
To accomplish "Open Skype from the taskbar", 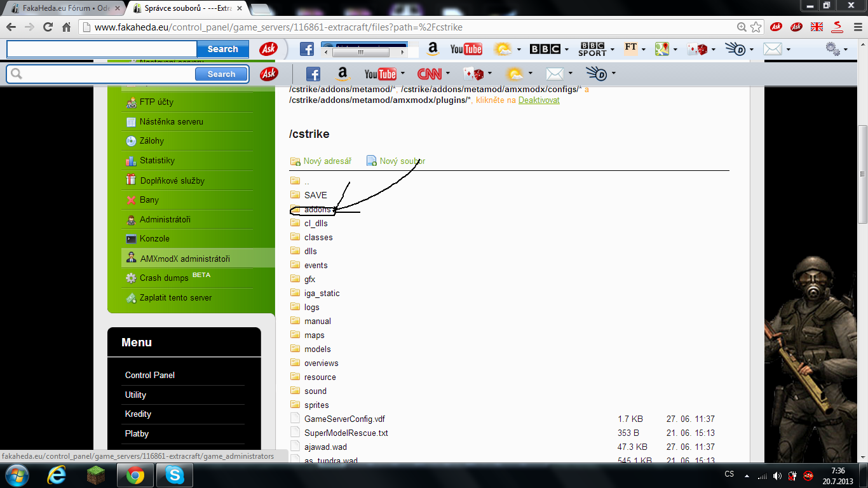I will (173, 475).
